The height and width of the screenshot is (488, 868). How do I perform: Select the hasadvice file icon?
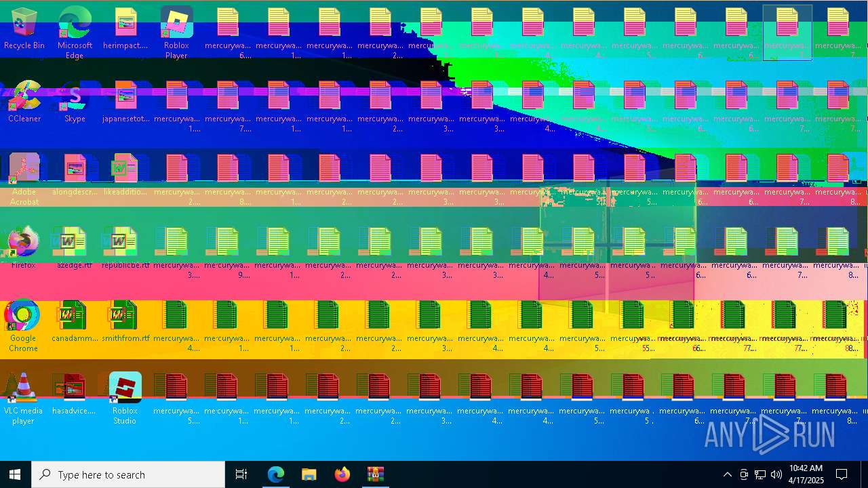click(75, 393)
